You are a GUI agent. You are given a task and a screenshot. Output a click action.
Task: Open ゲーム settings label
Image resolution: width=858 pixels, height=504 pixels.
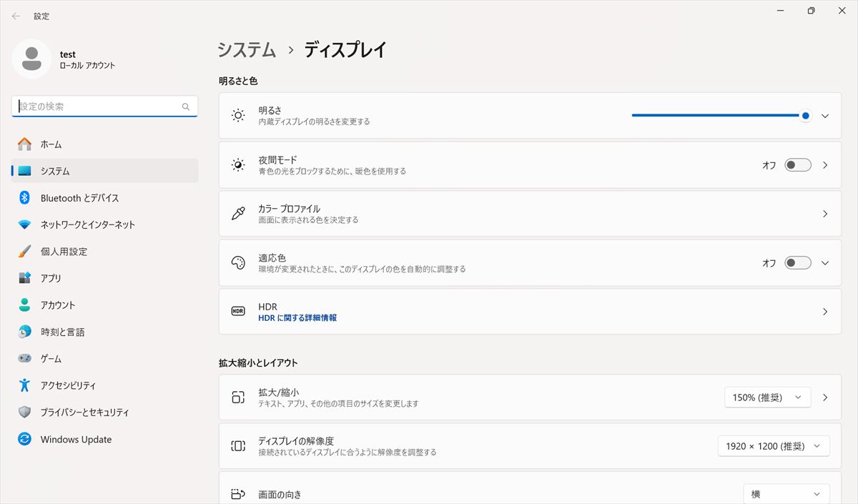point(51,359)
